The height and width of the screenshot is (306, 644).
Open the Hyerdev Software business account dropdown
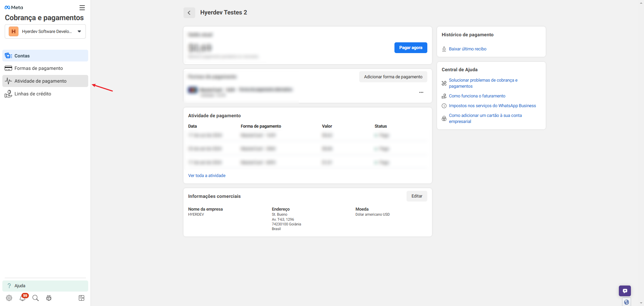coord(45,31)
